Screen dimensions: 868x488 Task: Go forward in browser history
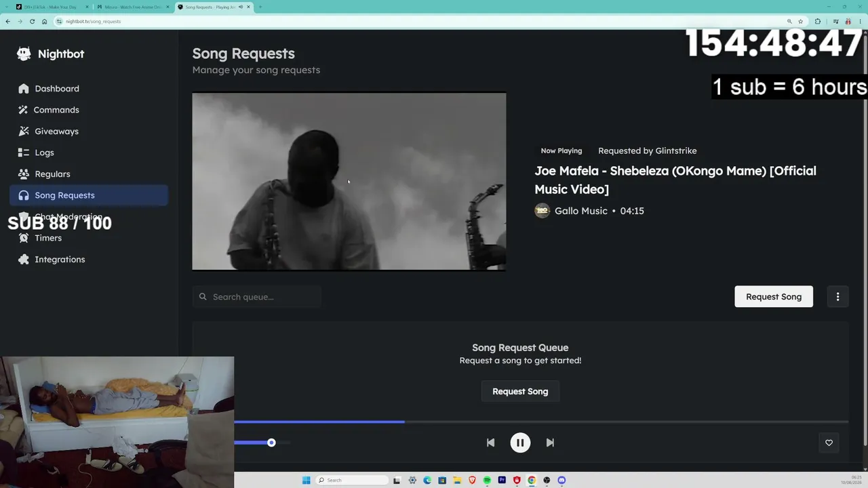20,22
